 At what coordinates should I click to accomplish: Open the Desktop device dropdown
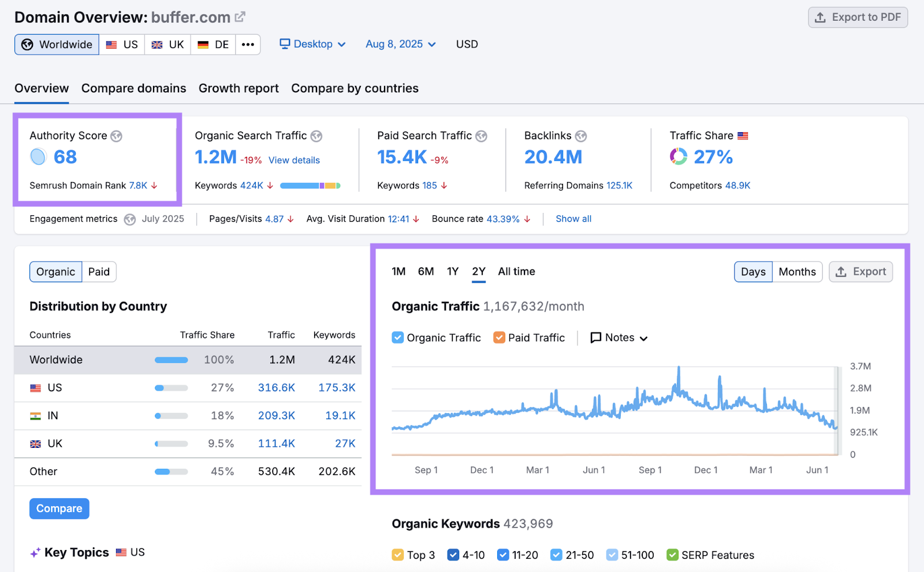click(x=312, y=44)
